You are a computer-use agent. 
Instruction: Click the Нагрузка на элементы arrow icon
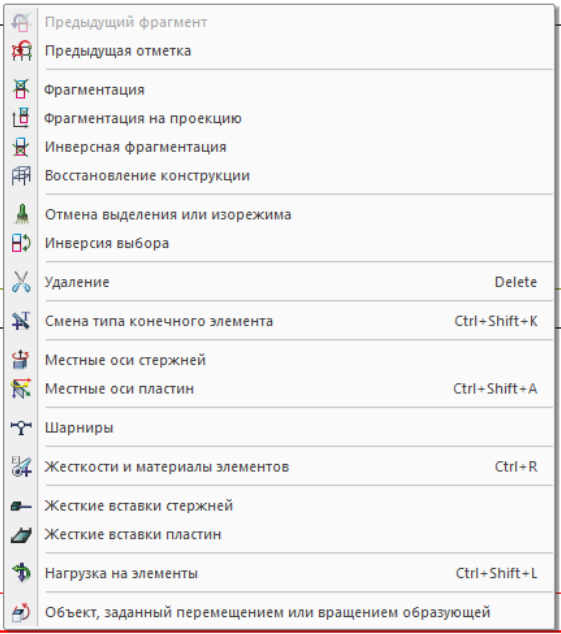click(x=21, y=573)
